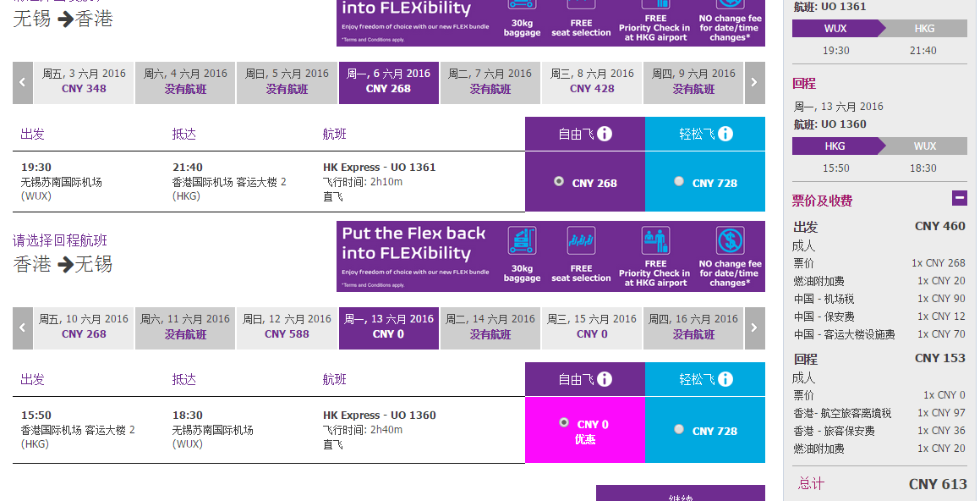Collapse the 票价及收费 section with minus button

point(960,198)
